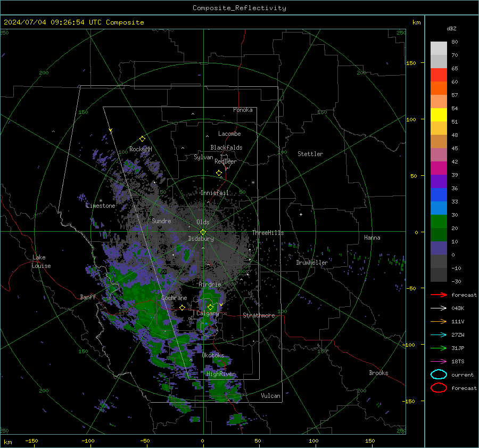The image size is (479, 448).
Task: Click the Calgary city label
Action: coord(208,313)
